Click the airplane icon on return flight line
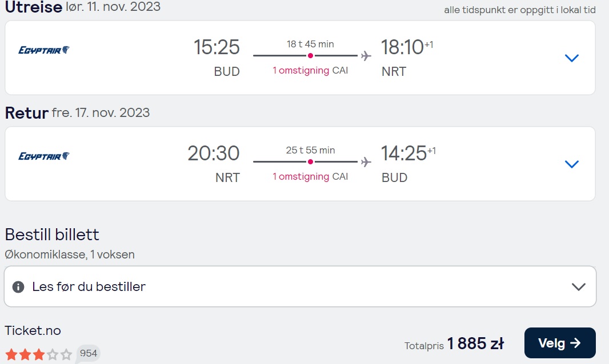Viewport: 609px width, 364px height. tap(366, 162)
